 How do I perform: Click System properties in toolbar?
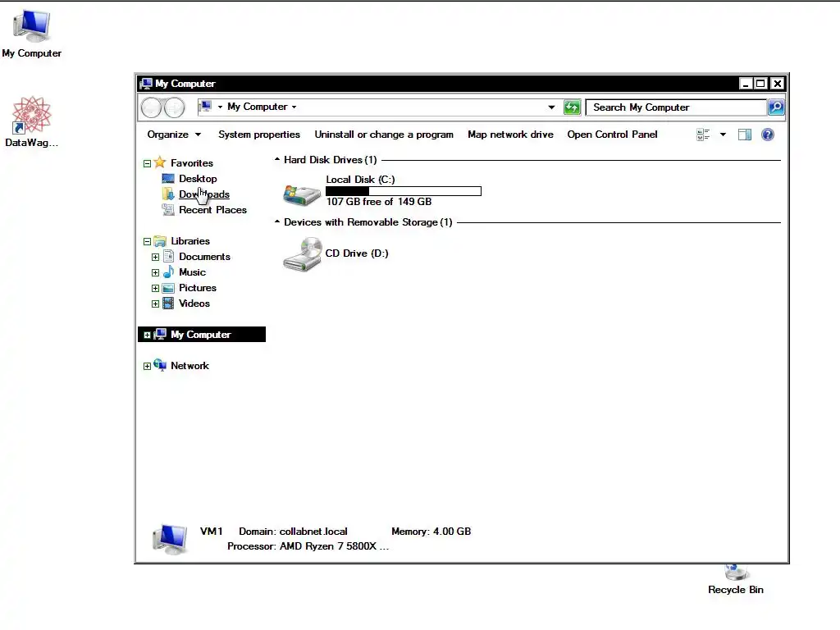(258, 135)
